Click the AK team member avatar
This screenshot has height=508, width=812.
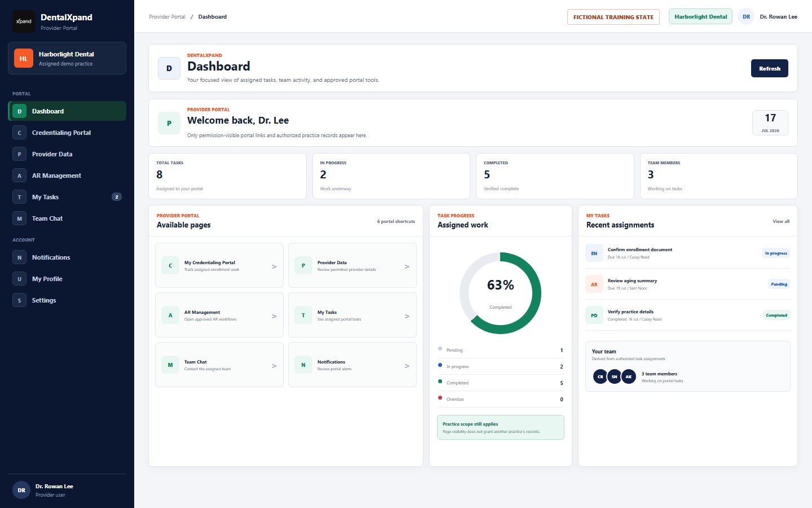tap(628, 376)
